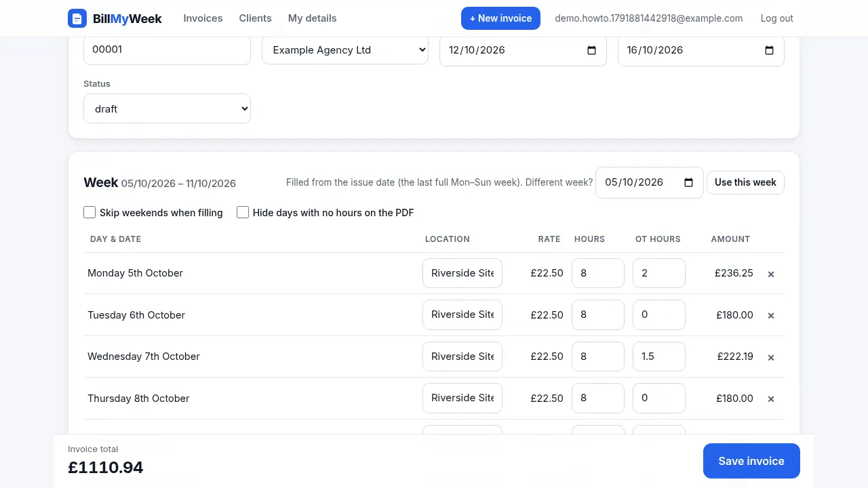This screenshot has height=488, width=868.
Task: Remove the Monday 5th October row
Action: (771, 274)
